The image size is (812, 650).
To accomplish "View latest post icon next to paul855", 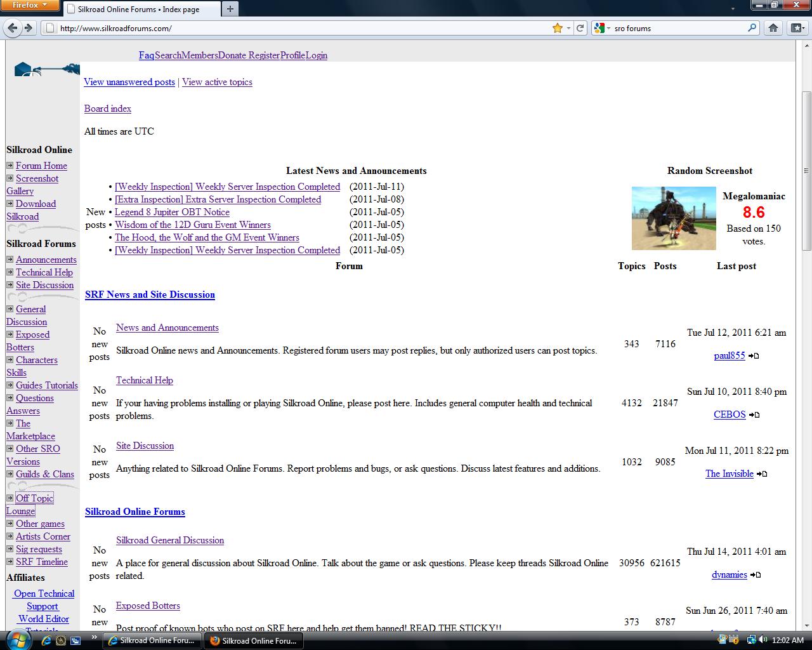I will 754,356.
